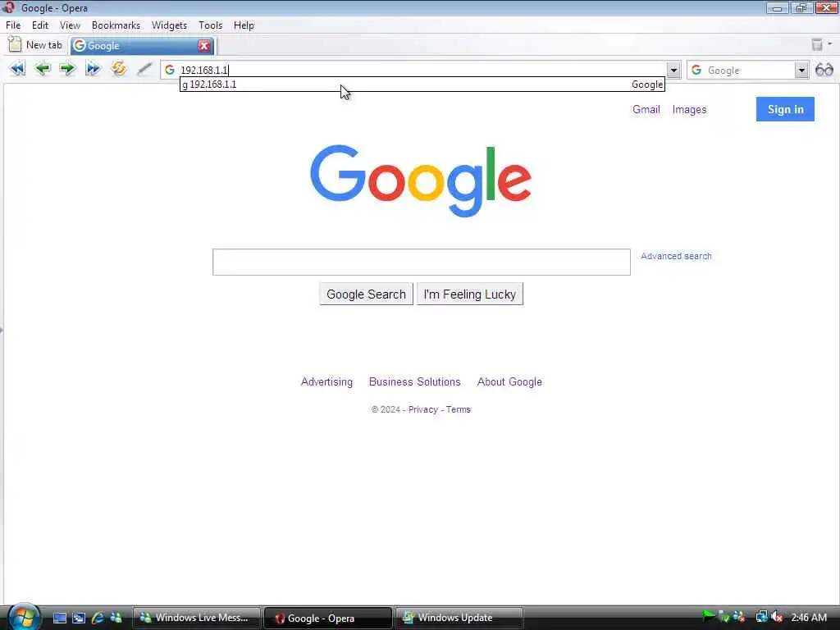
Task: Open the Widgets menu
Action: point(169,25)
